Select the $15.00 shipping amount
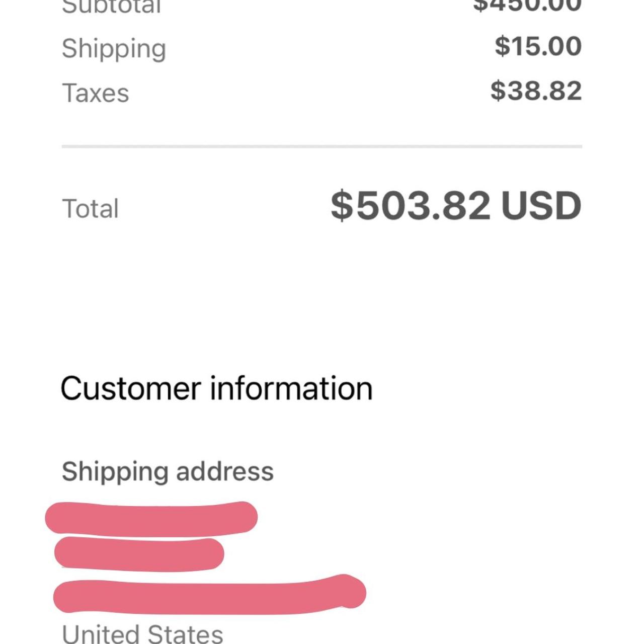 pyautogui.click(x=538, y=46)
